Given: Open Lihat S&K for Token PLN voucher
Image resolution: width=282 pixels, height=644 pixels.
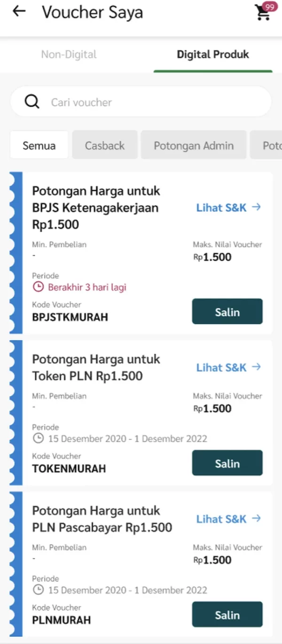Looking at the screenshot, I should pos(228,368).
